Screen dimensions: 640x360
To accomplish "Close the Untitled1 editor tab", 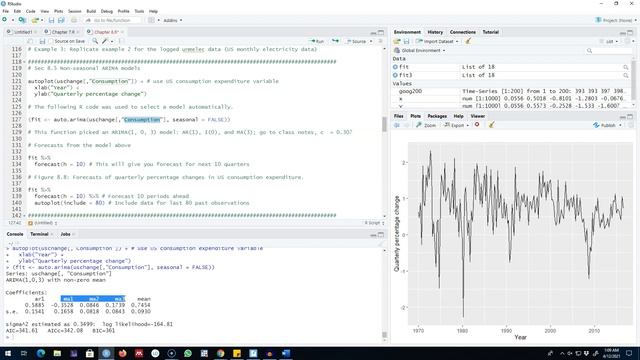I will pyautogui.click(x=36, y=32).
